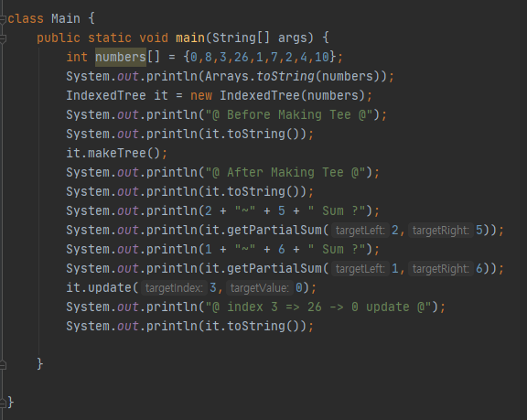Click the class closing brace fold marker

3,403
